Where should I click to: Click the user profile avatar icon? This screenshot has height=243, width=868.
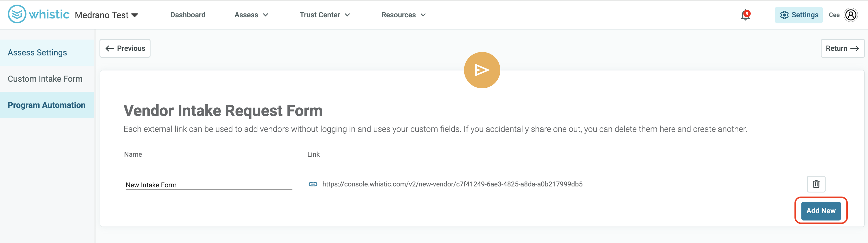[850, 15]
